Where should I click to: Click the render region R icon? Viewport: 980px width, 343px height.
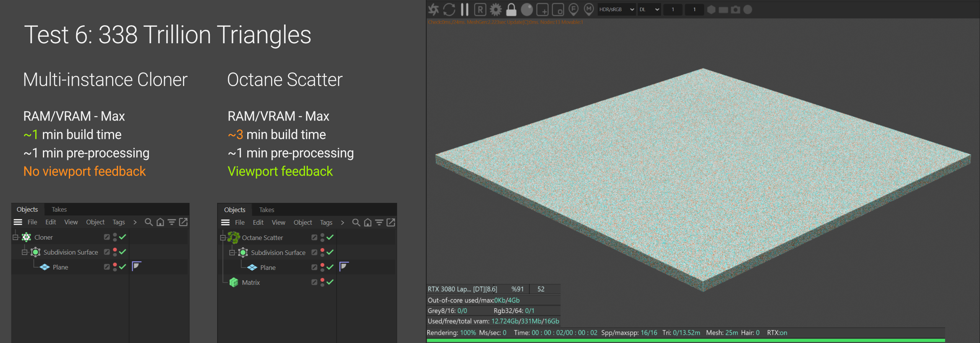pos(480,10)
